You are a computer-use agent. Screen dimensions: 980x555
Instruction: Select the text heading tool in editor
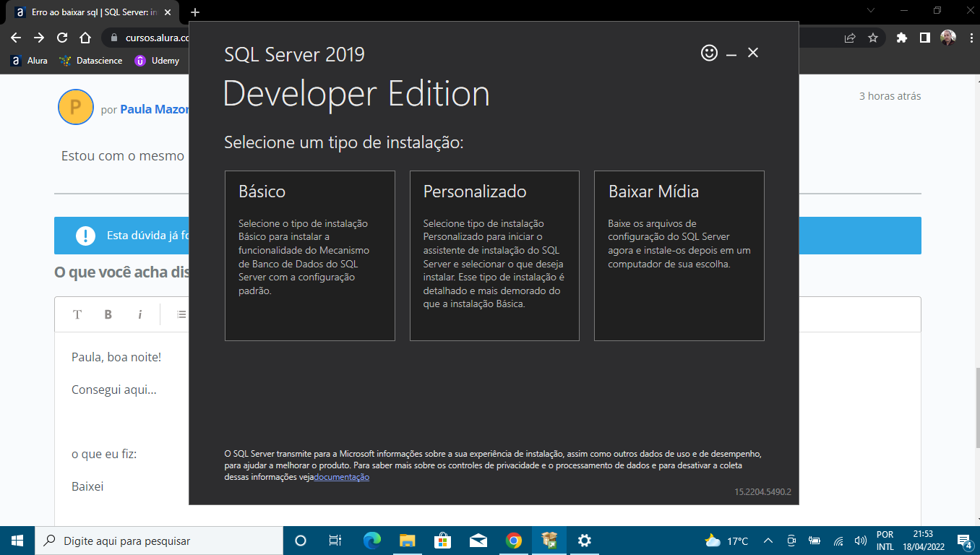click(77, 314)
